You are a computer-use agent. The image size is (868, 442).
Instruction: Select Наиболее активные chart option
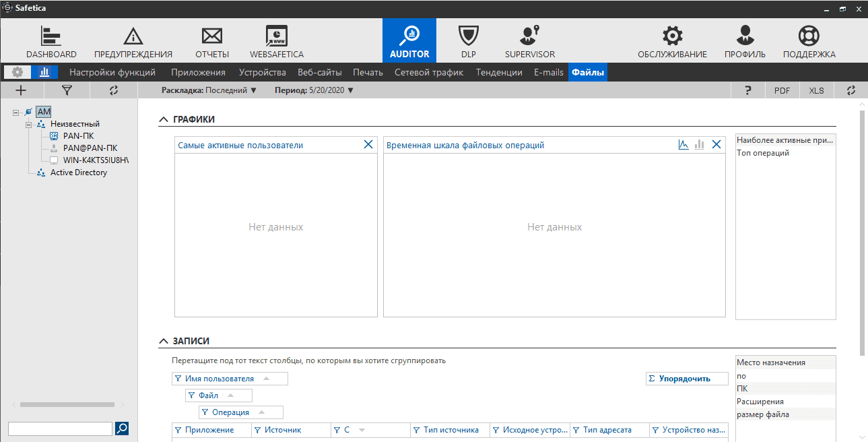[x=785, y=140]
